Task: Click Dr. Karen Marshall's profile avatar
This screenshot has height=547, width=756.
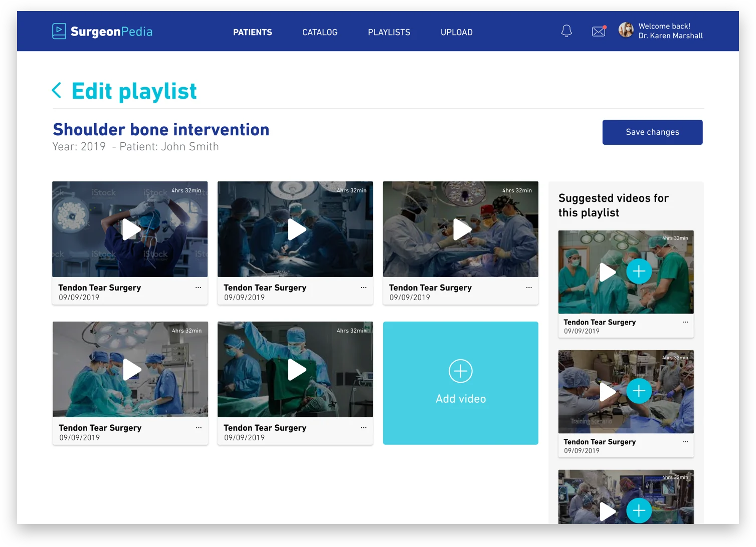Action: tap(626, 30)
